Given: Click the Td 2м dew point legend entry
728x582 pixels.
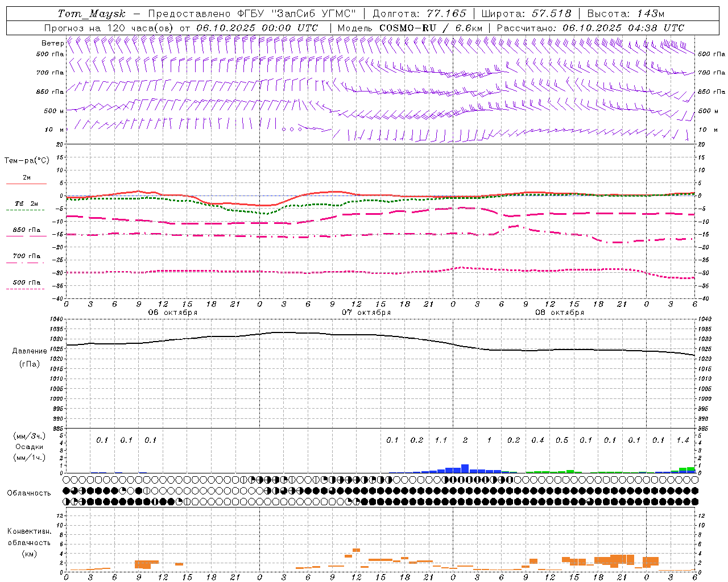Looking at the screenshot, I should [27, 203].
